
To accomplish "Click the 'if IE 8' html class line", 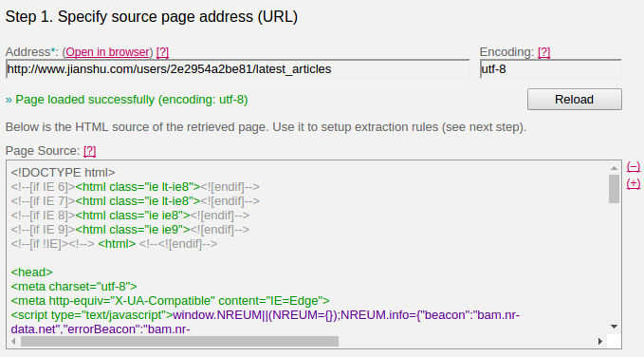I will pos(130,216).
